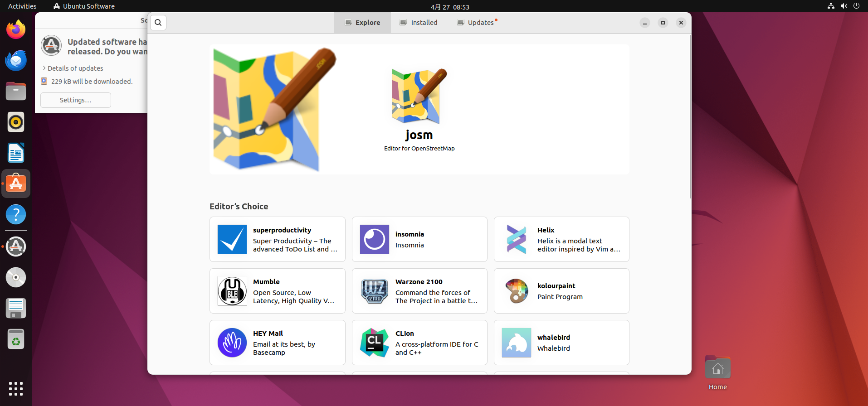
Task: Open the Ubuntu Software app menu
Action: pyautogui.click(x=84, y=6)
